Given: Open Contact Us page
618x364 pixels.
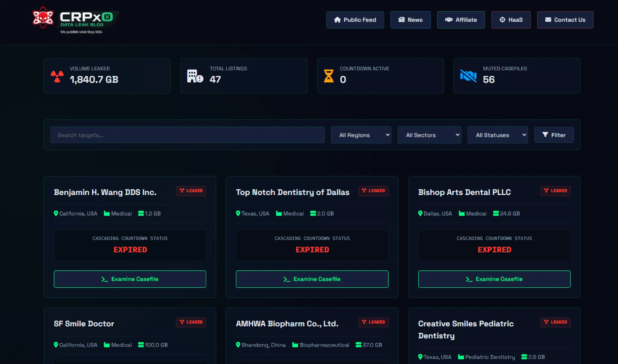Looking at the screenshot, I should click(565, 20).
